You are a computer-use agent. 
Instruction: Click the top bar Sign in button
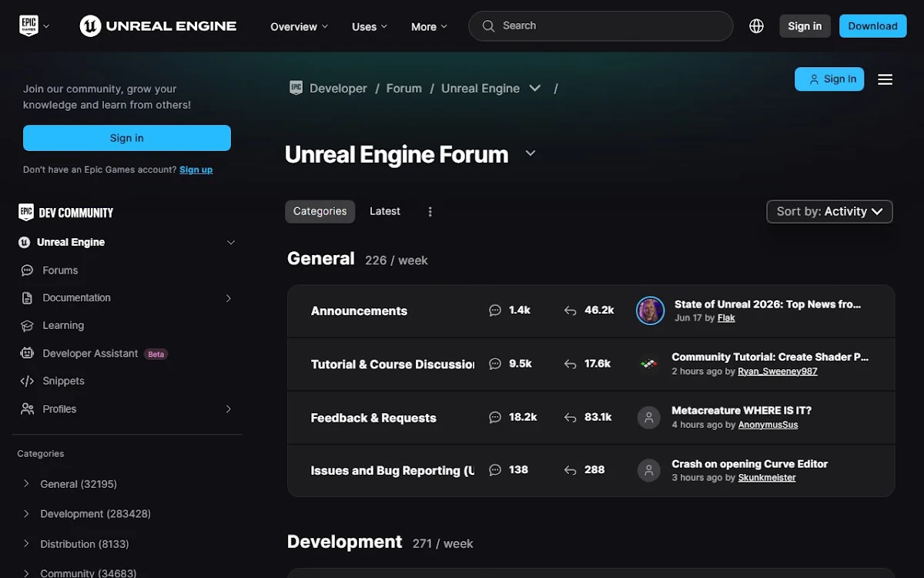[805, 26]
